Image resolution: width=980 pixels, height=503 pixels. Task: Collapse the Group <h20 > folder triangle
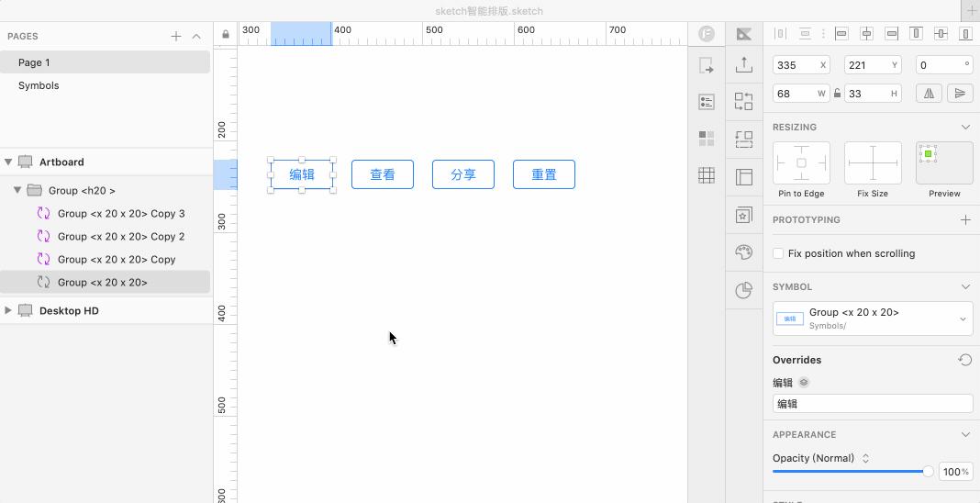tap(17, 190)
